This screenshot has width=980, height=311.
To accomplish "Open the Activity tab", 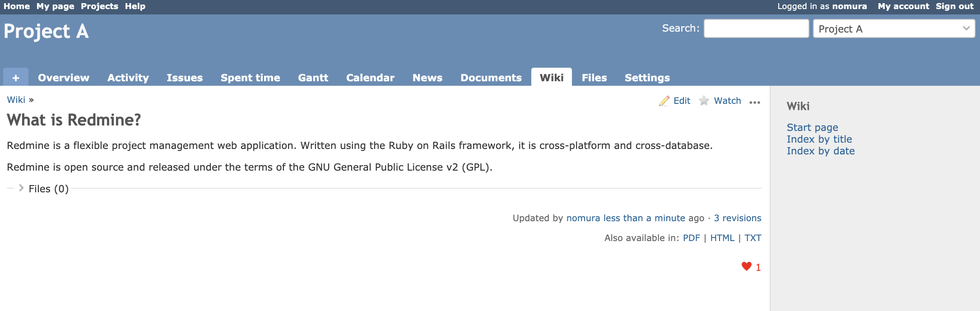I will click(x=128, y=78).
